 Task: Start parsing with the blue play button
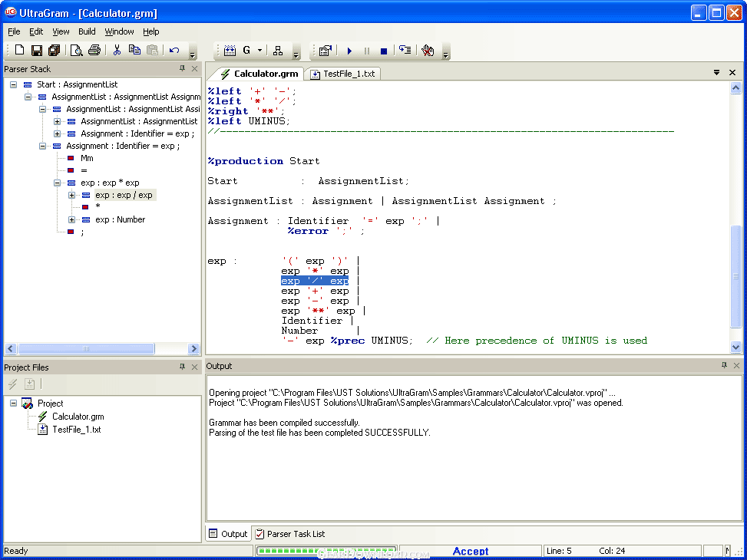coord(349,51)
